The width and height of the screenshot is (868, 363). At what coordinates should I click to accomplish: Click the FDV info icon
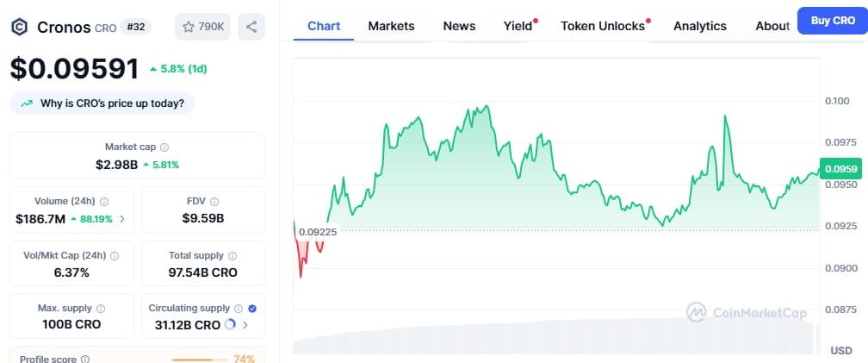(214, 202)
